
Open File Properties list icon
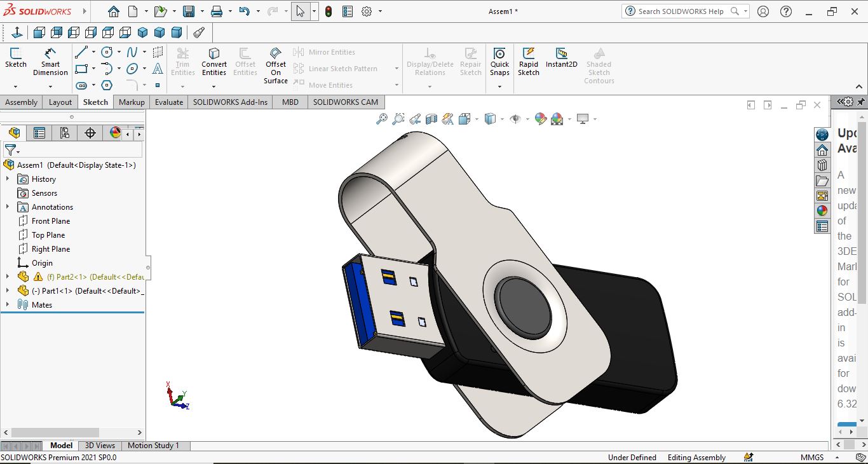point(348,11)
